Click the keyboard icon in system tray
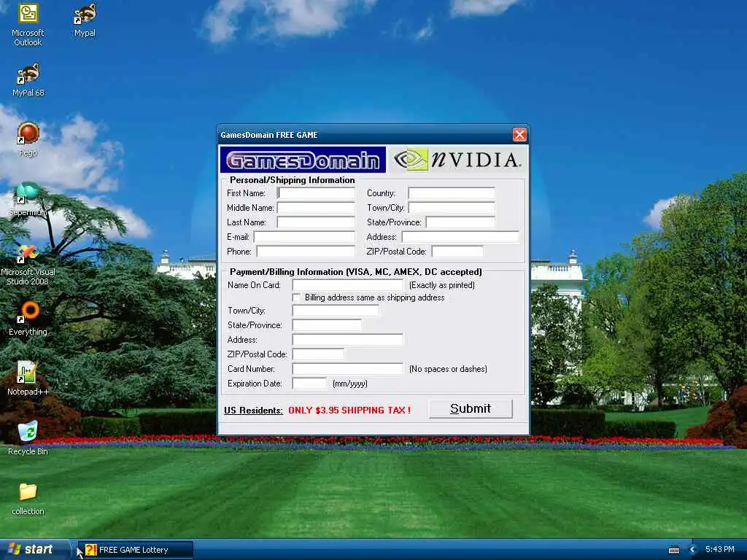 point(674,550)
